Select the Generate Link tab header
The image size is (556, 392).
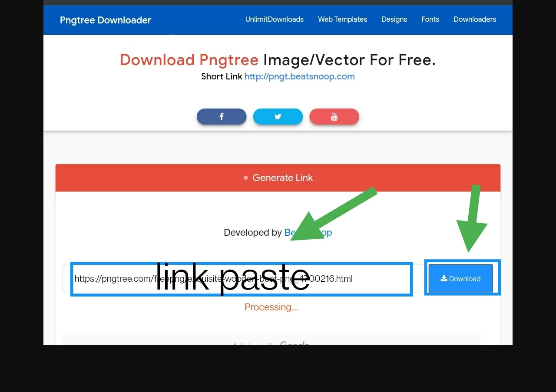[278, 178]
